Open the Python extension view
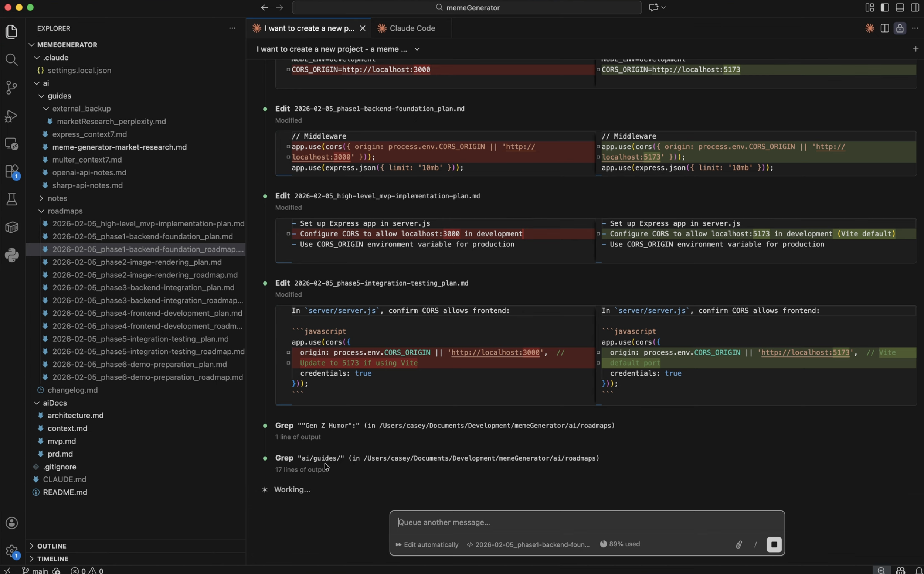Screen dimensions: 924x574 [x=12, y=255]
